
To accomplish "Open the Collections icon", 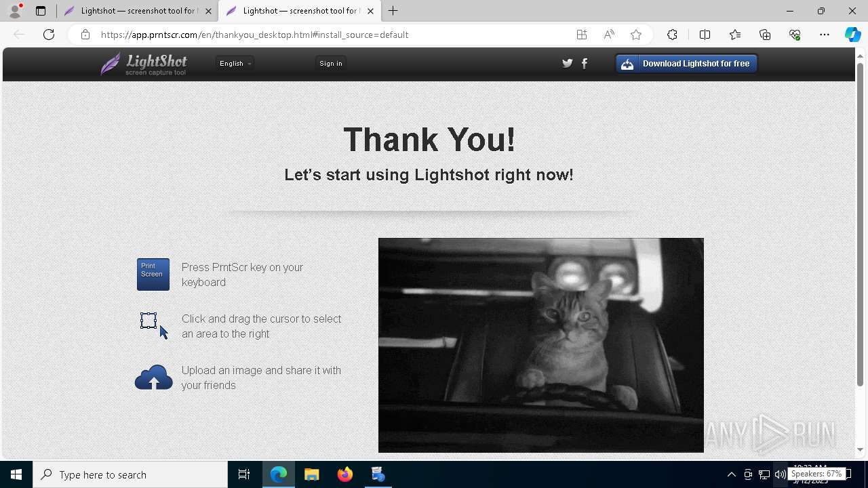I will pyautogui.click(x=765, y=35).
